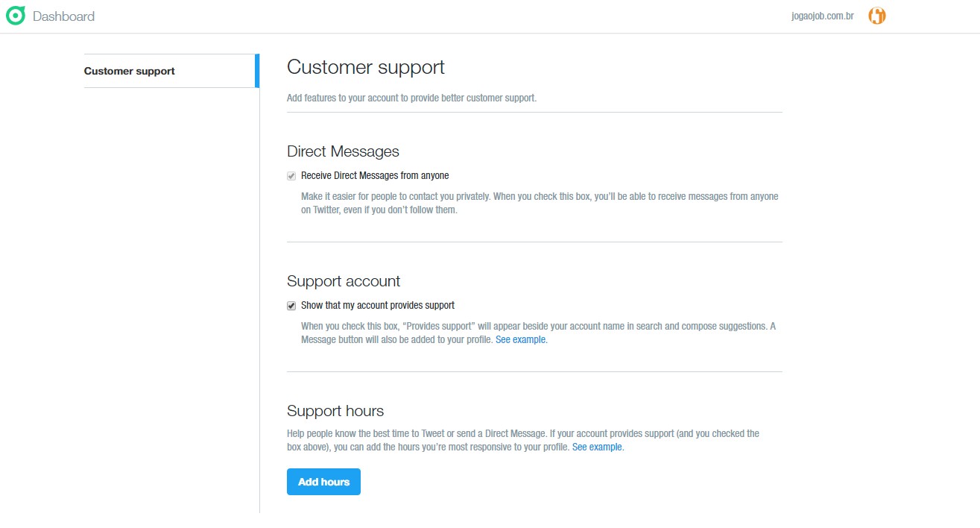Click the Direct Messages description paragraph
The width and height of the screenshot is (980, 528).
[539, 203]
